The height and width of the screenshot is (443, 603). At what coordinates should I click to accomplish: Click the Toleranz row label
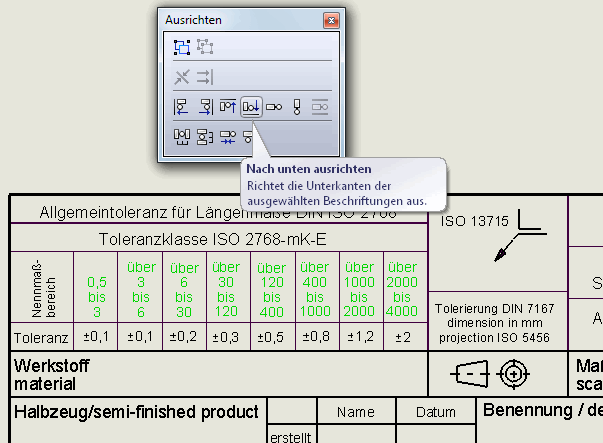coord(41,338)
